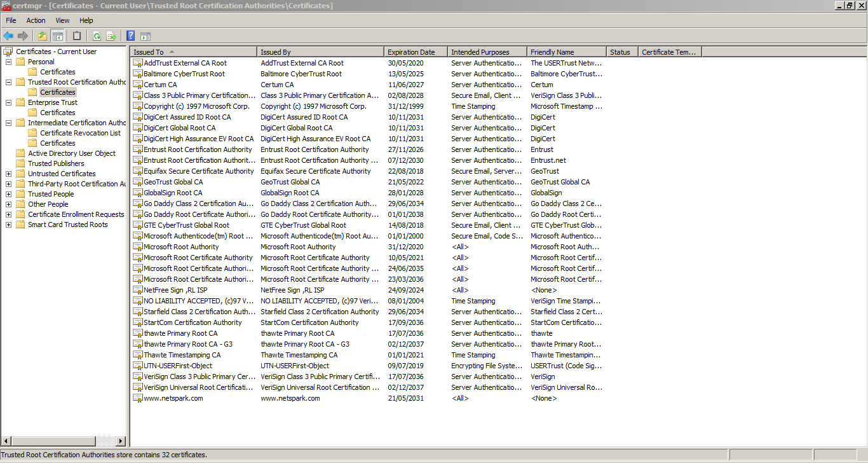Sort by the Issued To column header
The width and height of the screenshot is (868, 463).
coord(194,52)
